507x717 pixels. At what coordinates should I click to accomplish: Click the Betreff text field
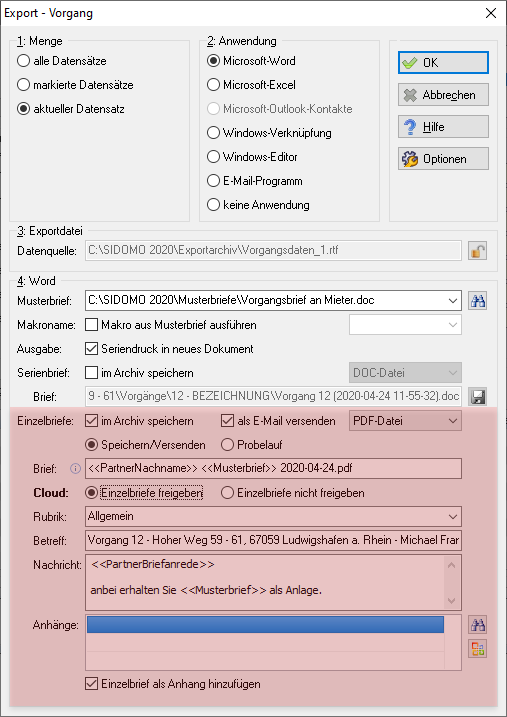273,540
